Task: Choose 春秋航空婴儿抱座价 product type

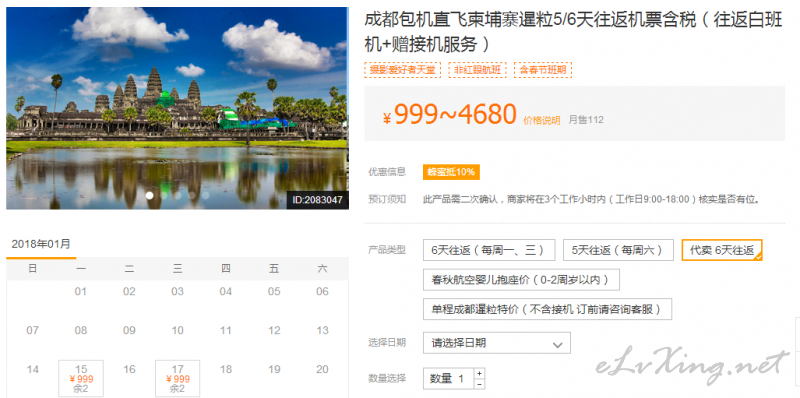Action: [x=521, y=280]
